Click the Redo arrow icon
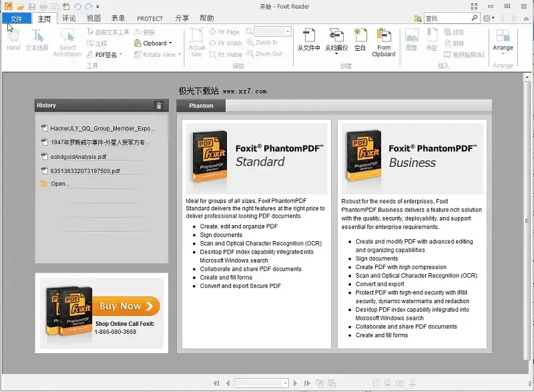Viewport: 534px width, 392px height. 89,6
